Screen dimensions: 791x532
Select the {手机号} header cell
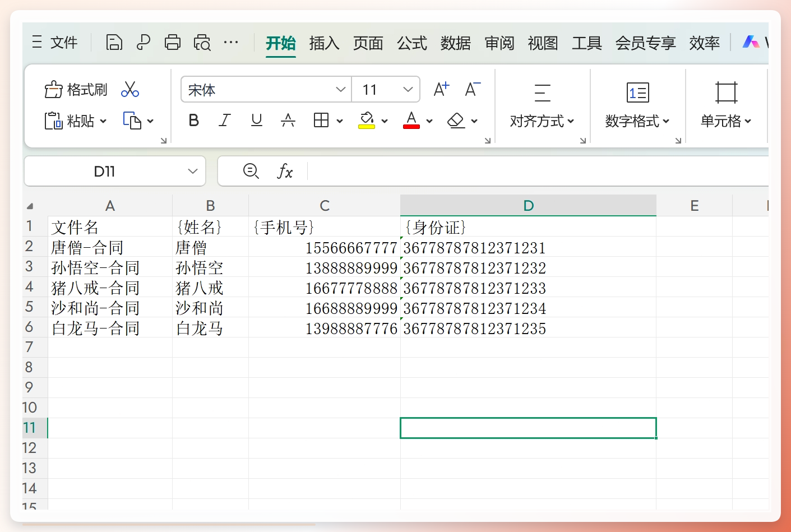(x=325, y=226)
